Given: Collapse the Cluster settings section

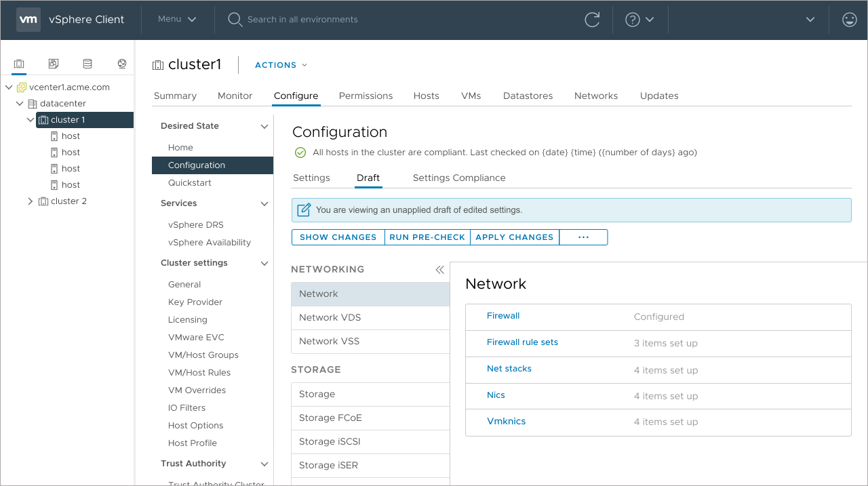Looking at the screenshot, I should 264,263.
